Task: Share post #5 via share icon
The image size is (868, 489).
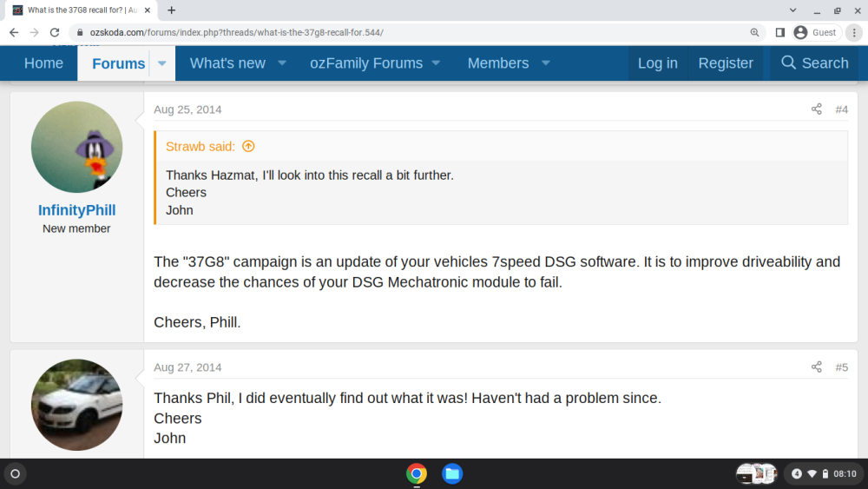Action: click(x=817, y=367)
